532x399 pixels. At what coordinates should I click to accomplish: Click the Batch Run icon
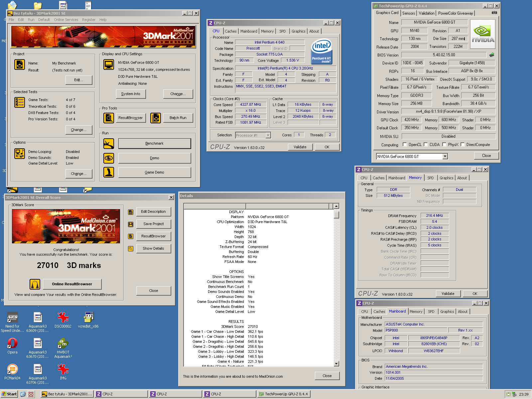(x=156, y=118)
